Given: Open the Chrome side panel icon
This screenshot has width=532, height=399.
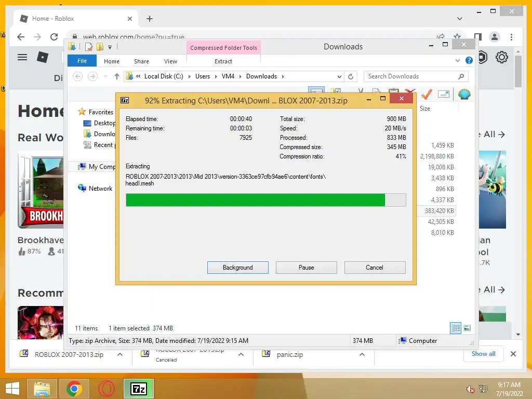Looking at the screenshot, I should tap(478, 37).
